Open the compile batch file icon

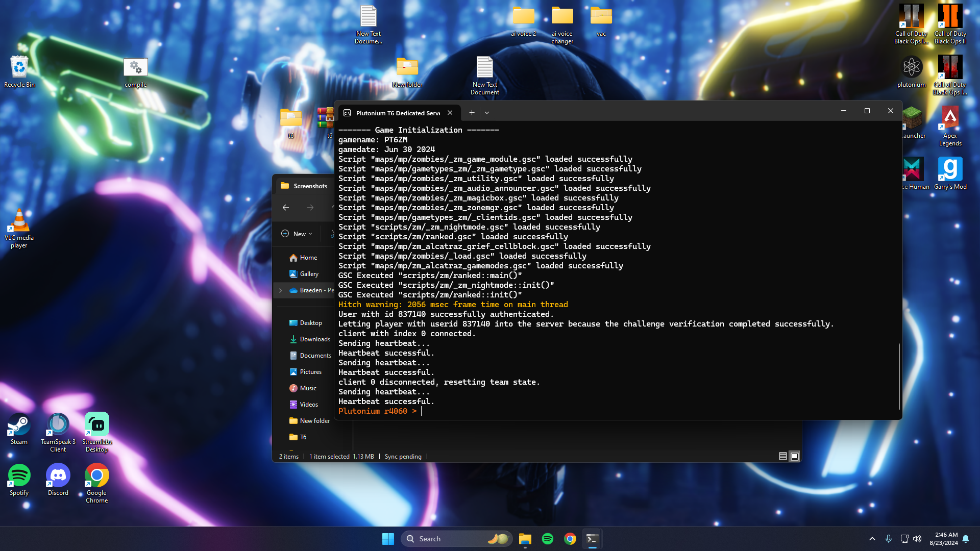135,71
